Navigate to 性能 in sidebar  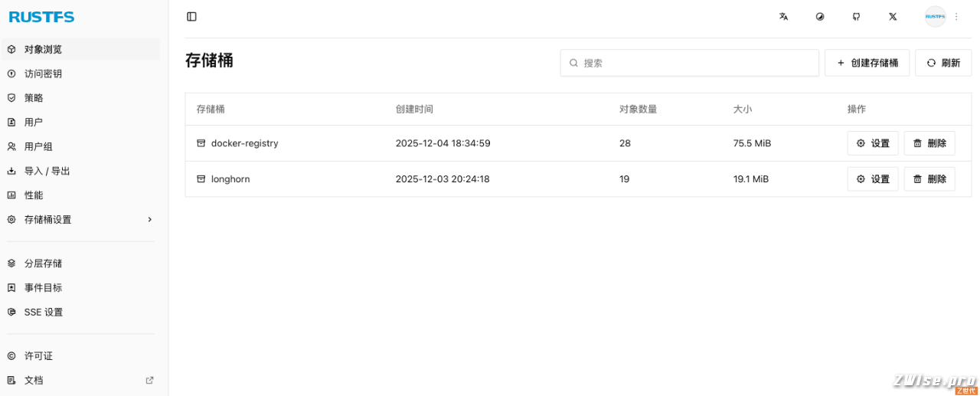coord(34,195)
